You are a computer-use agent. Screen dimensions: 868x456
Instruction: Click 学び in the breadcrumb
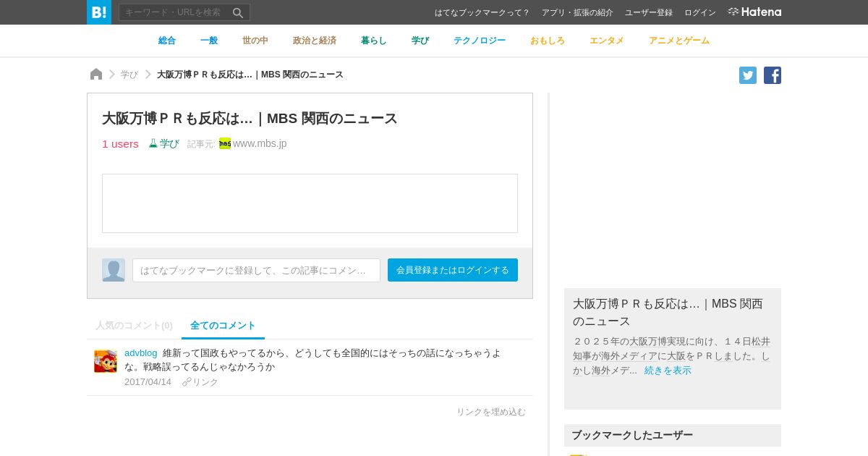pyautogui.click(x=129, y=75)
